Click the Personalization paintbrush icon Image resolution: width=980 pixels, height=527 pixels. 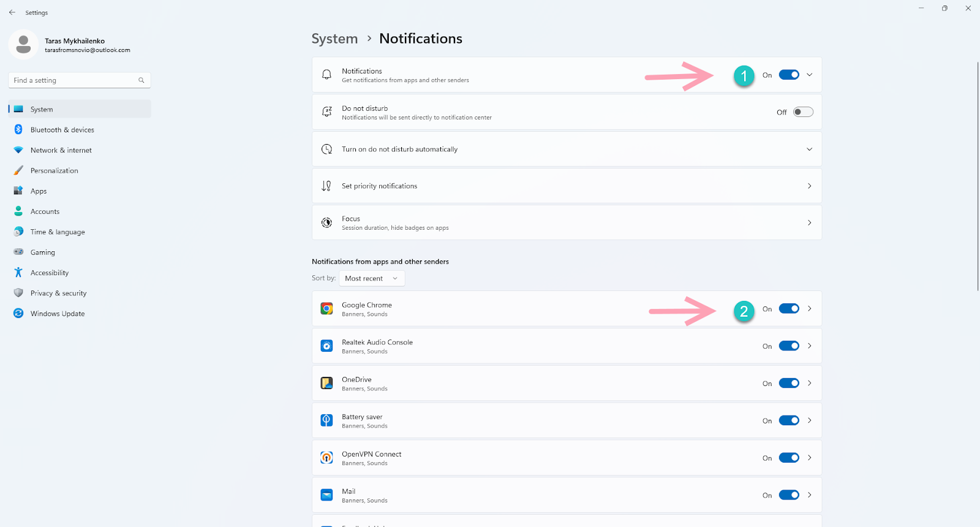[18, 170]
